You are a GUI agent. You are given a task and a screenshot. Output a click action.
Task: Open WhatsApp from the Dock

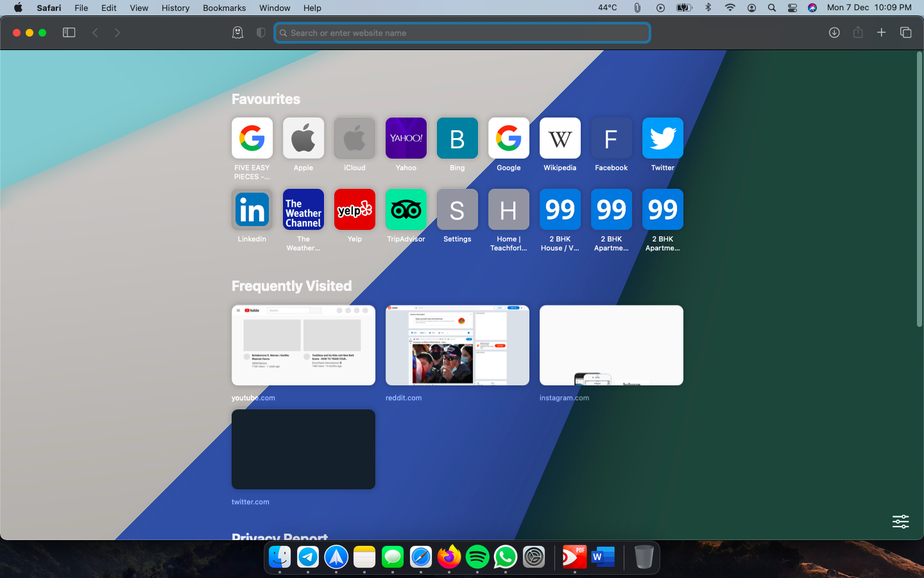point(505,557)
